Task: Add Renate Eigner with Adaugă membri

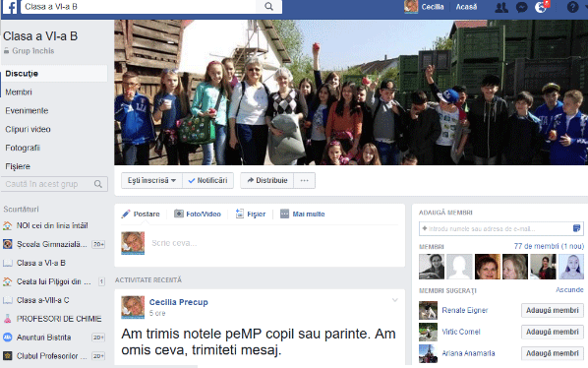Action: [x=552, y=310]
